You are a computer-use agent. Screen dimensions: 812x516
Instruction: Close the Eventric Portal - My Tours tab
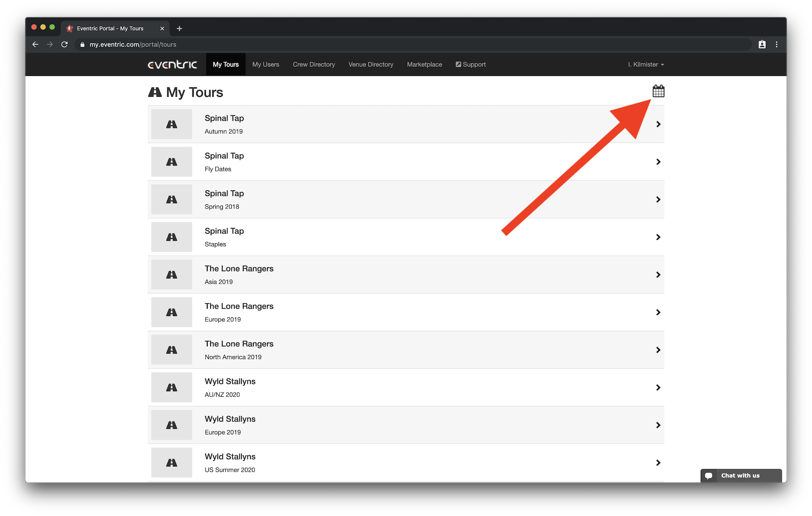click(162, 28)
